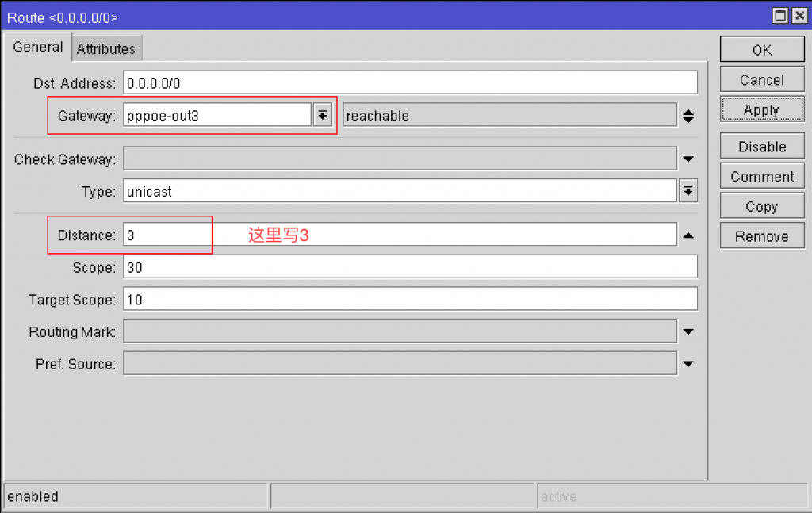Viewport: 812px width, 513px height.
Task: Disable this route
Action: (x=762, y=147)
